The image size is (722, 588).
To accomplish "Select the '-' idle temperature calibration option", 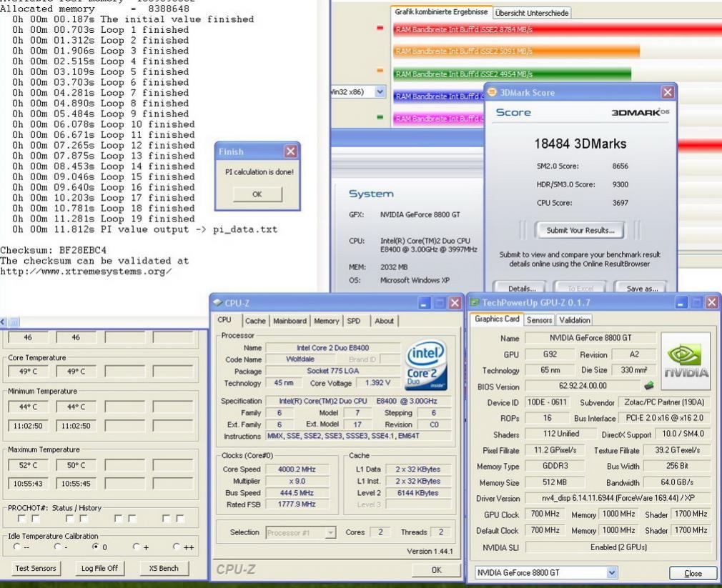I will (58, 547).
